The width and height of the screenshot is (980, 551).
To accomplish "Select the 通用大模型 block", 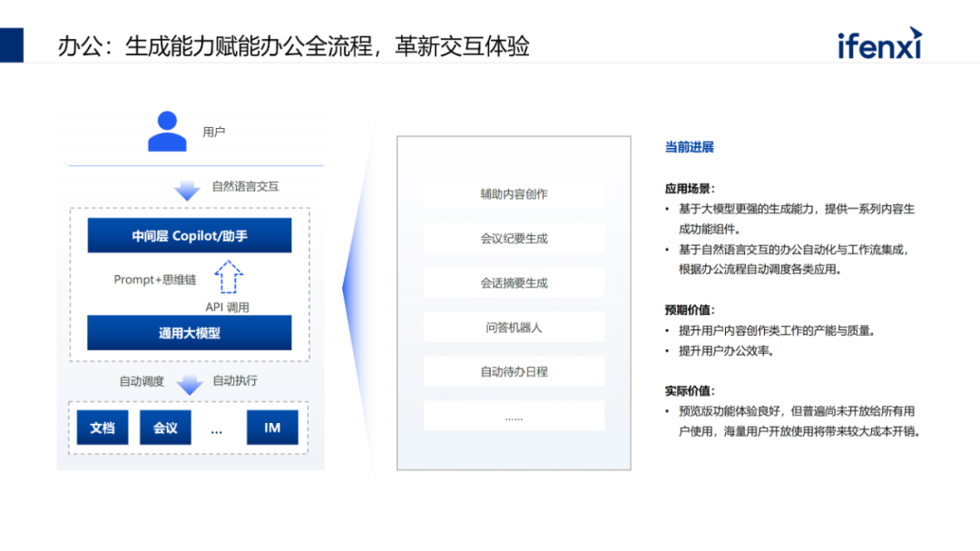I will [190, 333].
